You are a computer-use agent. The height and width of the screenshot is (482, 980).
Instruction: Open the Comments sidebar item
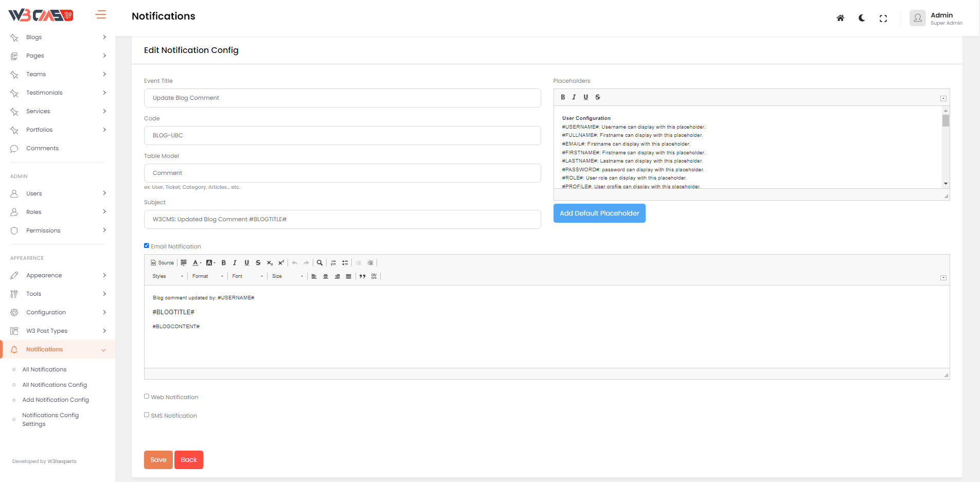coord(42,148)
